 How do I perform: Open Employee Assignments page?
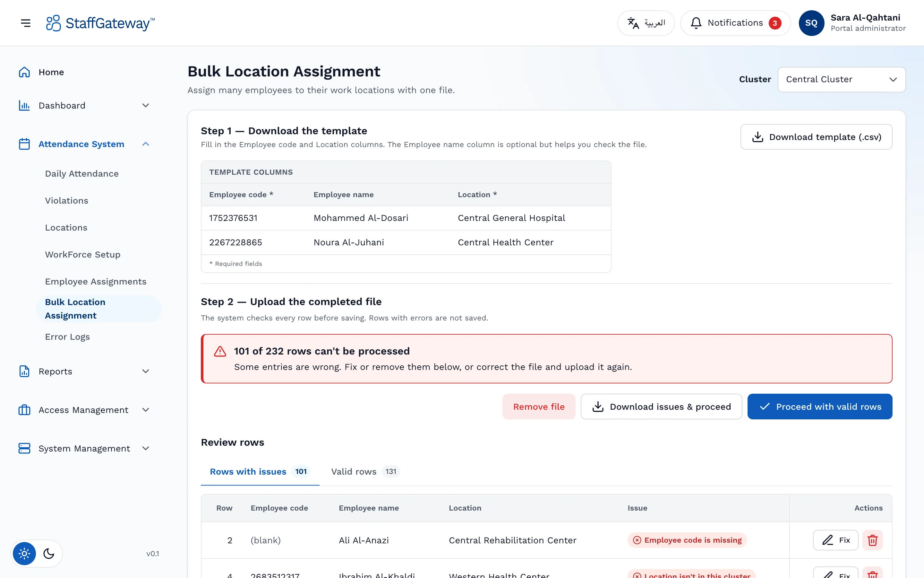coord(96,282)
